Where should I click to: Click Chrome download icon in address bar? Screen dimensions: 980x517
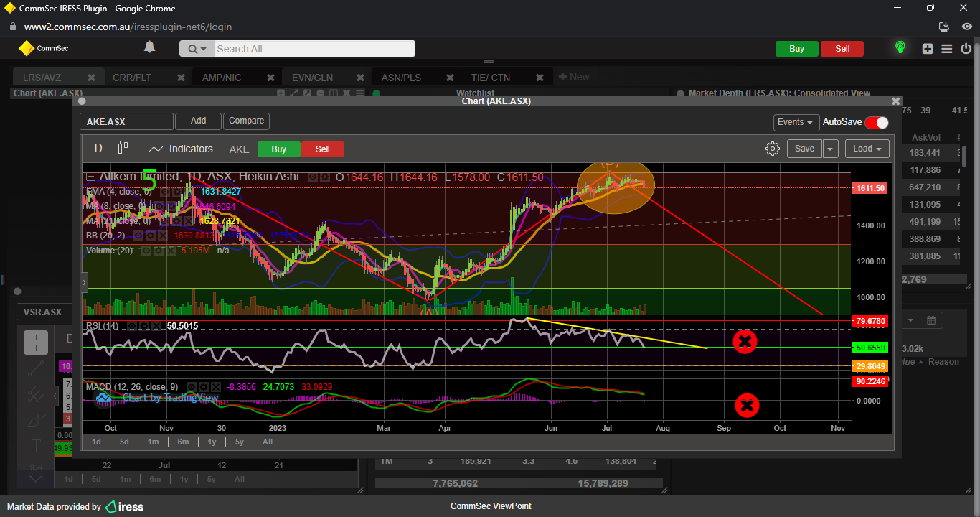pyautogui.click(x=944, y=27)
